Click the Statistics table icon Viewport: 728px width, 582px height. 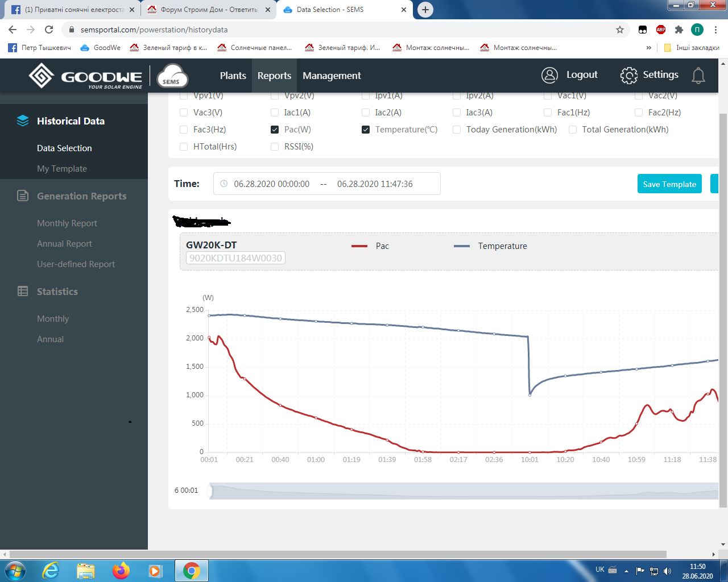23,292
